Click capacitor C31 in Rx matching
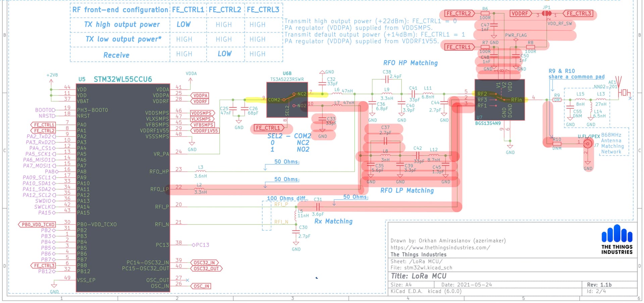 [x=318, y=206]
